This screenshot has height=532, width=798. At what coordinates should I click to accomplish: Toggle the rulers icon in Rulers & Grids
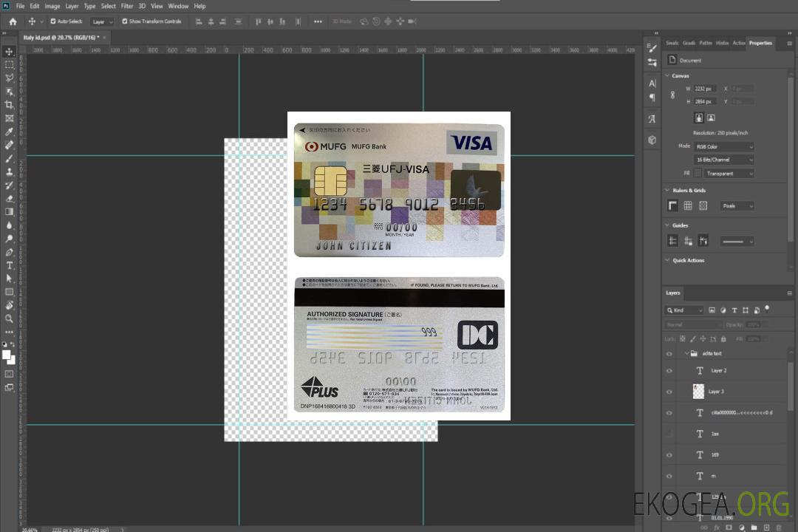(x=672, y=205)
